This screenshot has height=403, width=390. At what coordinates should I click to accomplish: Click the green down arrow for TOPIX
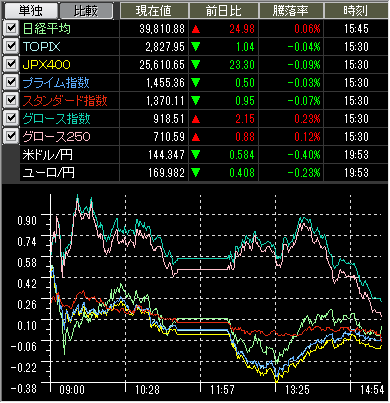[196, 47]
